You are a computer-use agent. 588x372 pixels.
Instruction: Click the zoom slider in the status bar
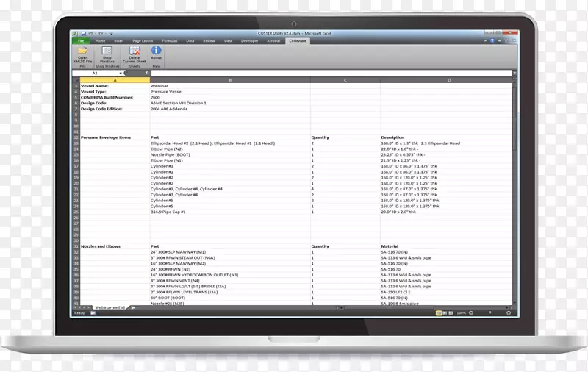click(490, 313)
